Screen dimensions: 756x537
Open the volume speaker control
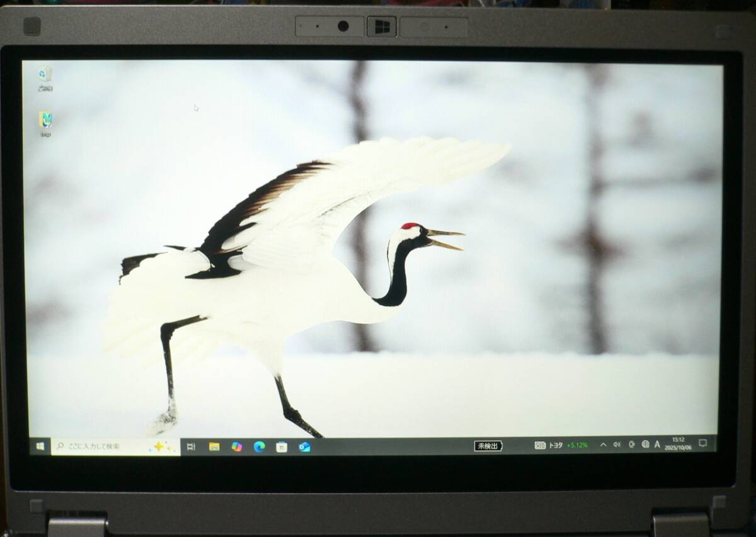tap(617, 444)
